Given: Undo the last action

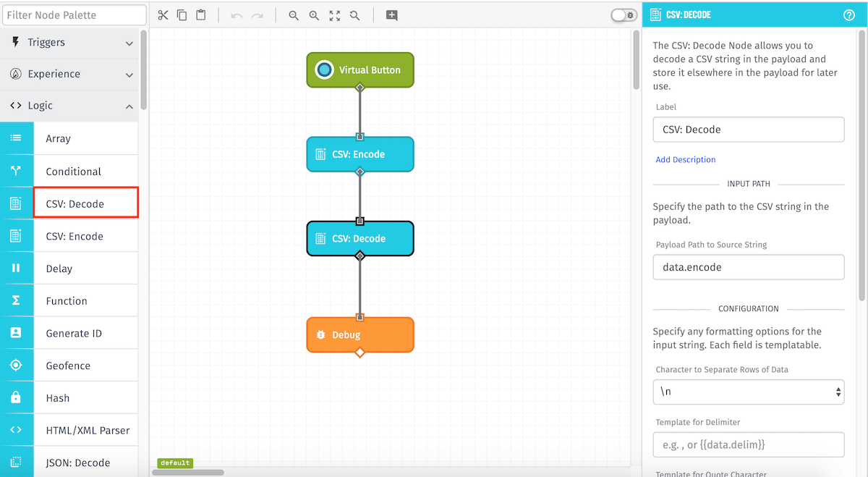Looking at the screenshot, I should pos(237,15).
